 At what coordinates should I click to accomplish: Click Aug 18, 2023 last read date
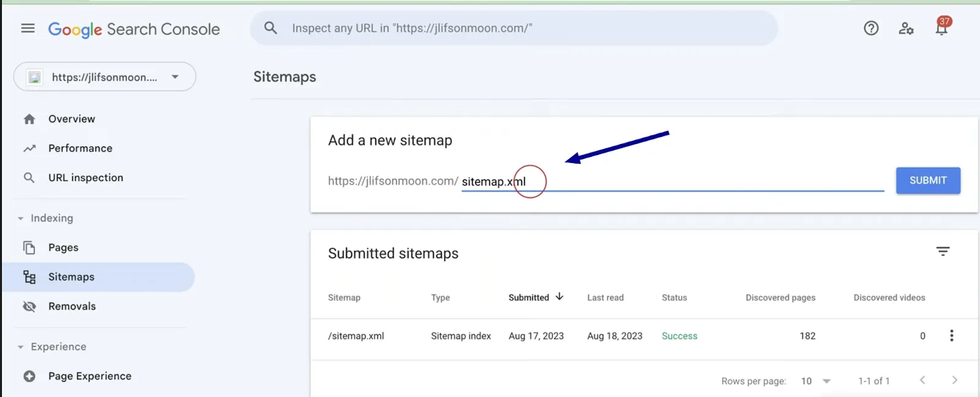(x=614, y=336)
